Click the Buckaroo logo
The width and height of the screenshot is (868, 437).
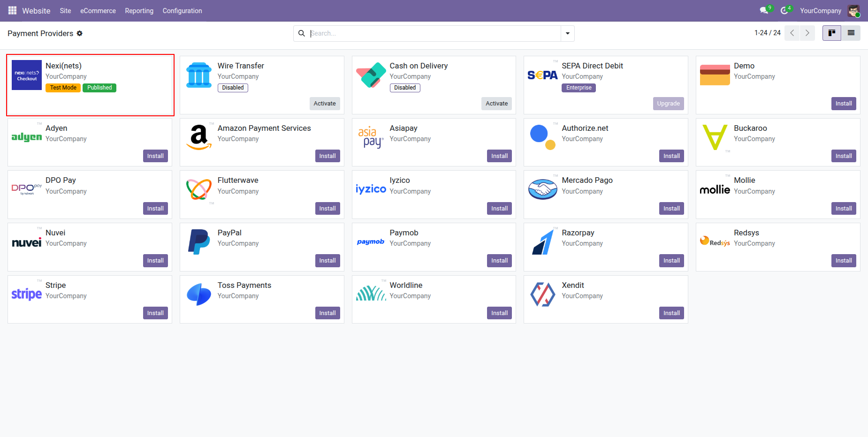pyautogui.click(x=715, y=137)
